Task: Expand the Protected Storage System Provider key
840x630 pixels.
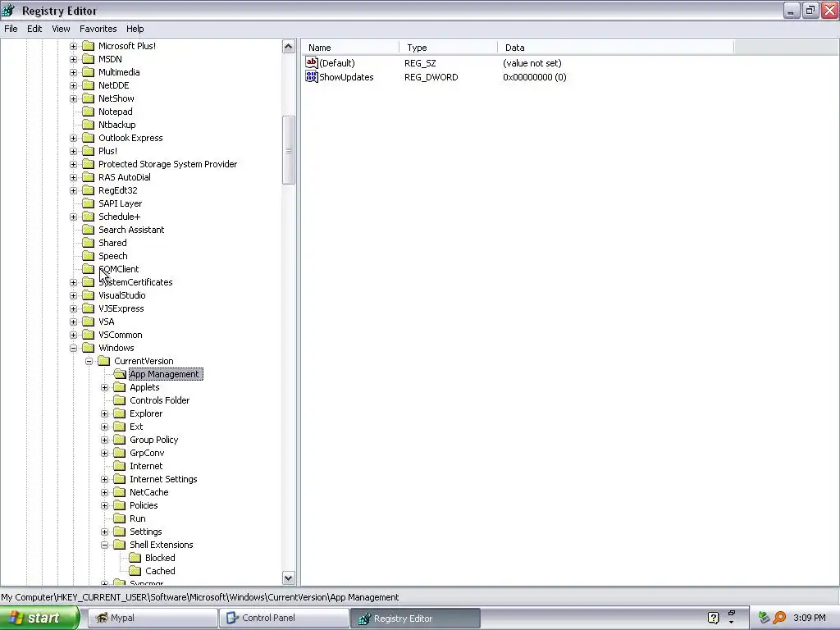Action: [73, 164]
